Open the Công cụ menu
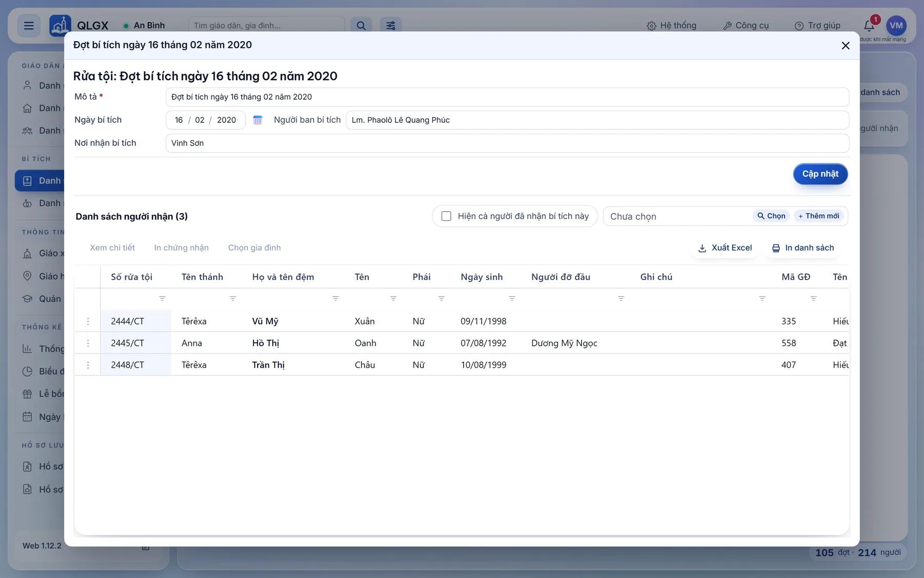Image resolution: width=924 pixels, height=578 pixels. click(x=746, y=25)
